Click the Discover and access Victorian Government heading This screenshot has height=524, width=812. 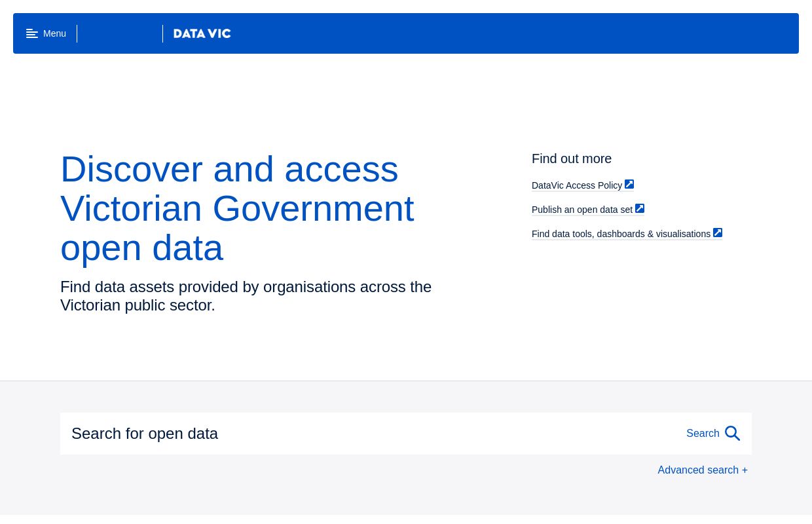237,208
